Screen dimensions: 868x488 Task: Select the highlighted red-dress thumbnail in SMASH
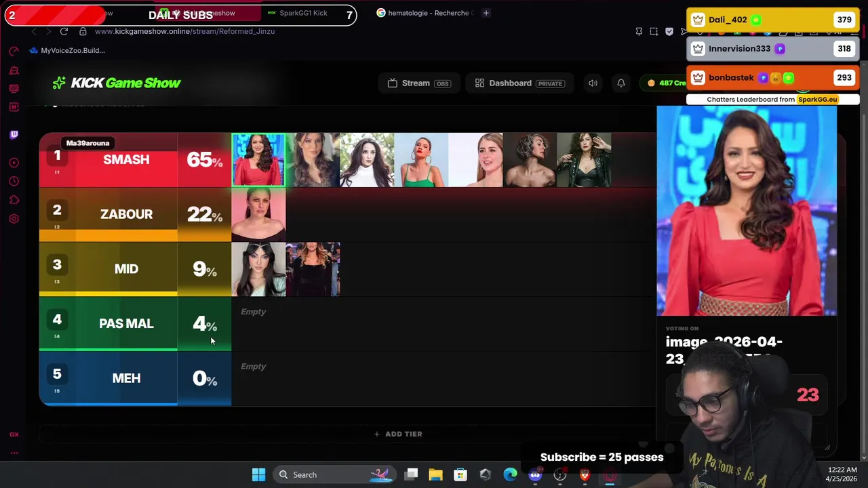tap(258, 160)
